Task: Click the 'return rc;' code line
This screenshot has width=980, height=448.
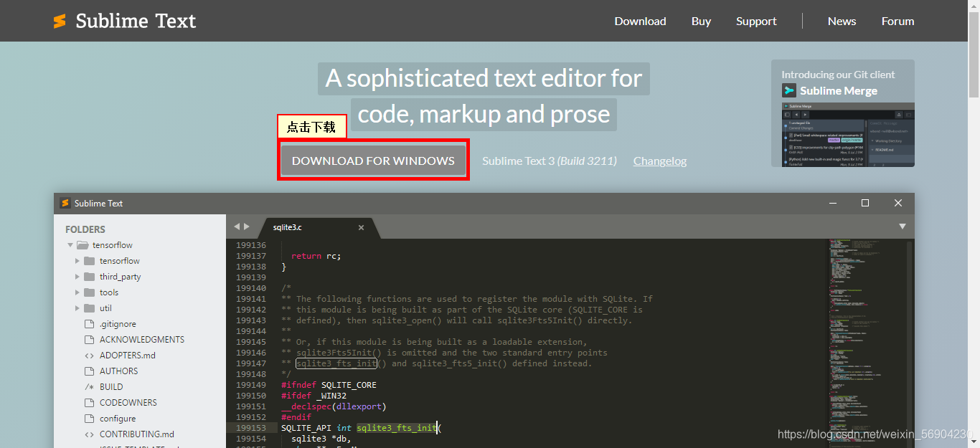Action: [x=316, y=256]
